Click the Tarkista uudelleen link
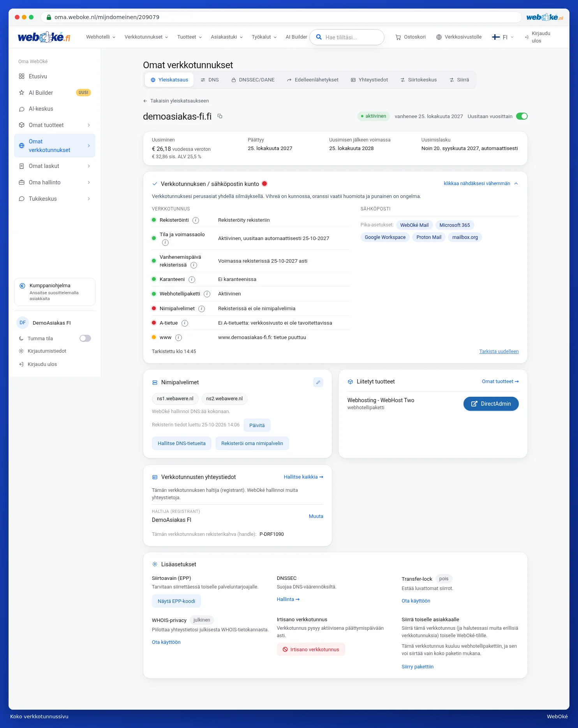Image resolution: width=578 pixels, height=728 pixels. tap(499, 352)
